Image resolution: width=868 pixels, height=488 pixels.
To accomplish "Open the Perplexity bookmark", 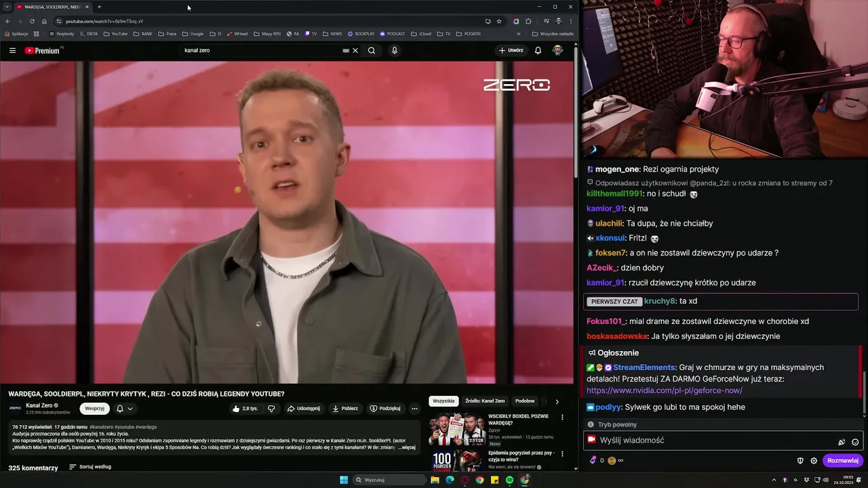I will click(x=62, y=33).
